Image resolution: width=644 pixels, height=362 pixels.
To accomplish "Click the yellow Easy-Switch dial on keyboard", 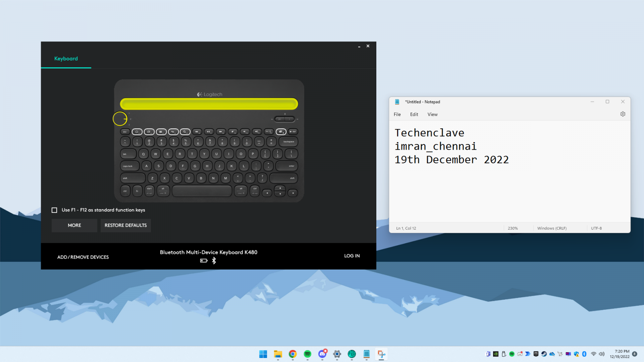I will coord(120,119).
